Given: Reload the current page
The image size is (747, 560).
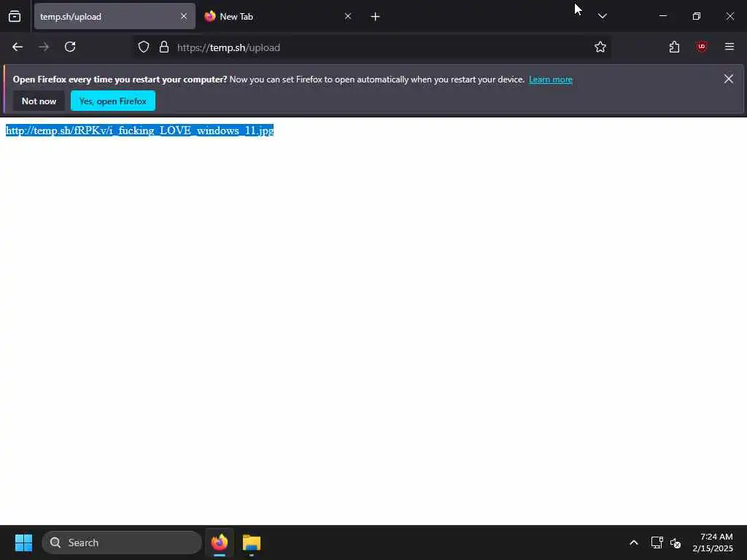Looking at the screenshot, I should [x=70, y=47].
